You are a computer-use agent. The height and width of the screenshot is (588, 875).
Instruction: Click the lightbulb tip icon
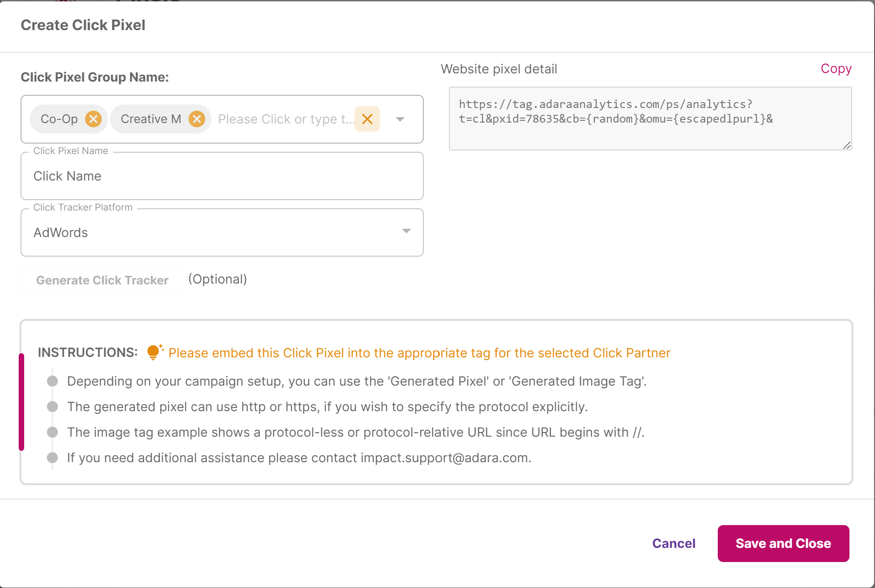[154, 352]
